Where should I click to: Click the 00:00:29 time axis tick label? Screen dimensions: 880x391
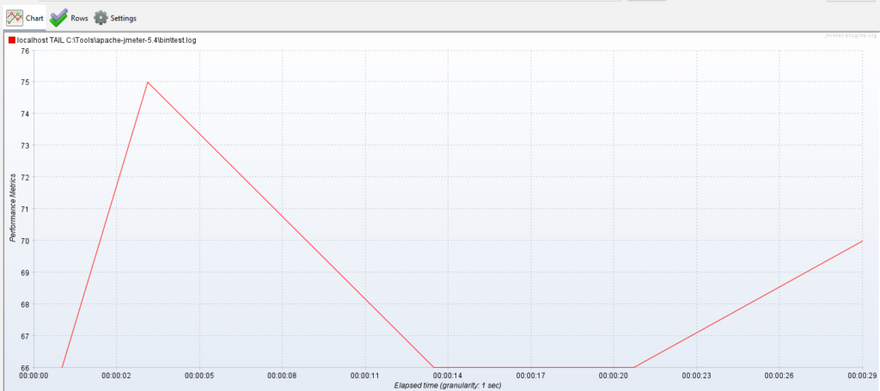click(863, 376)
